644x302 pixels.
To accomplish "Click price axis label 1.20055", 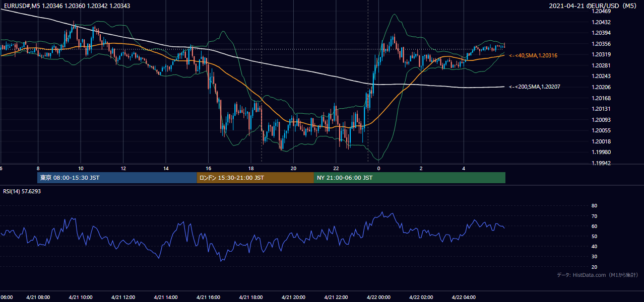I will click(601, 130).
